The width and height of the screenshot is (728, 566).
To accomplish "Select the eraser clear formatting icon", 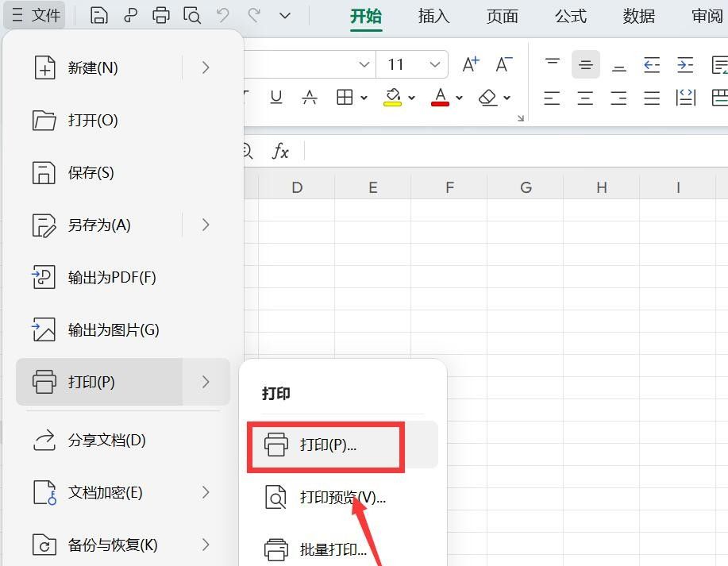I will coord(487,97).
